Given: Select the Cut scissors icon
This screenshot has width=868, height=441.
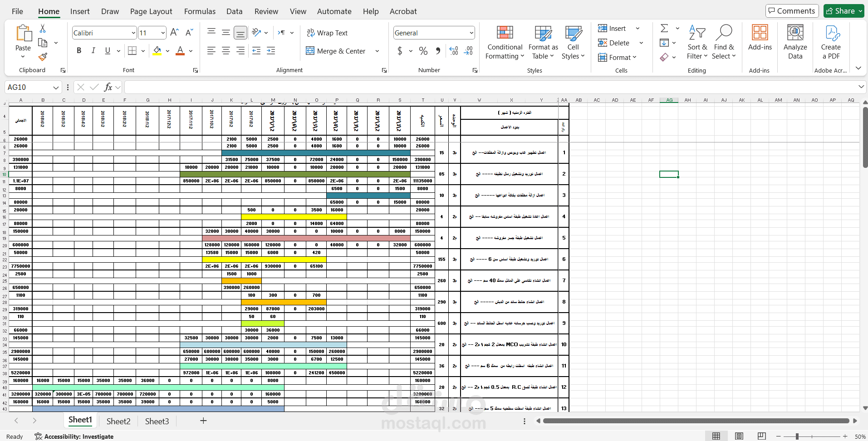Looking at the screenshot, I should [x=43, y=29].
